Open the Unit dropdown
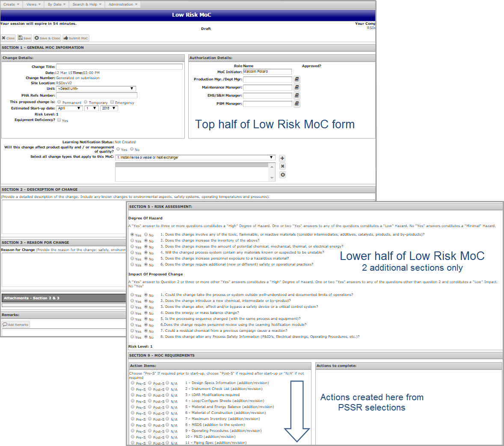The width and height of the screenshot is (504, 446). coord(96,89)
